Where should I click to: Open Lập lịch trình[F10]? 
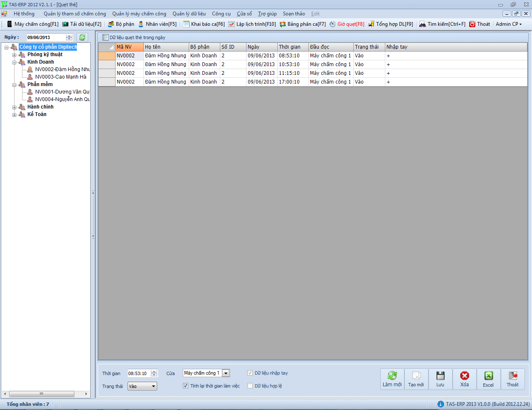click(x=252, y=24)
